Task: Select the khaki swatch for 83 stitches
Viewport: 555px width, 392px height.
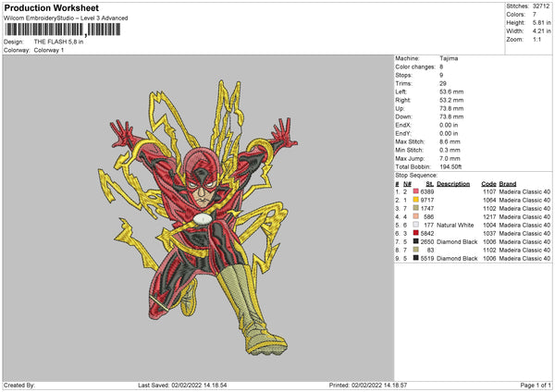Action: [x=415, y=250]
